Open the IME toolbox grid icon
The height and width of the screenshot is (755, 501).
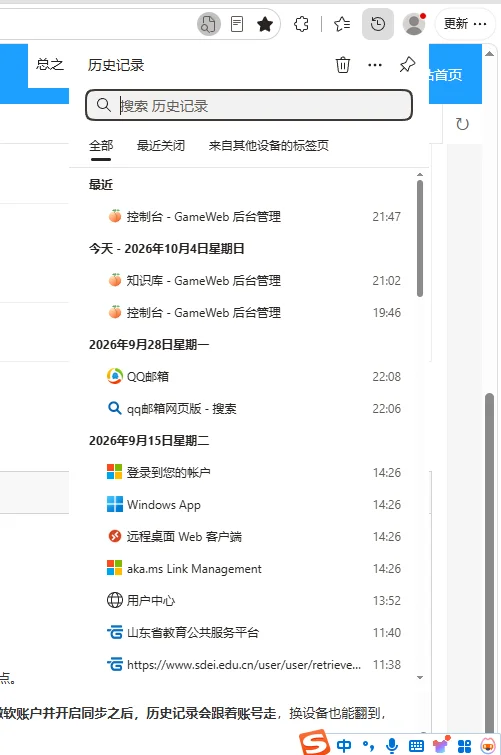point(464,746)
